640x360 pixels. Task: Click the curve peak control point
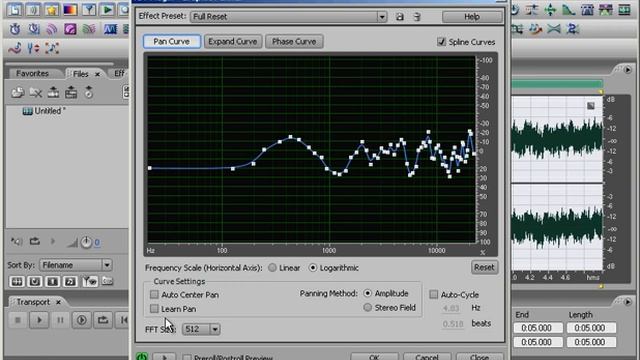pyautogui.click(x=291, y=137)
